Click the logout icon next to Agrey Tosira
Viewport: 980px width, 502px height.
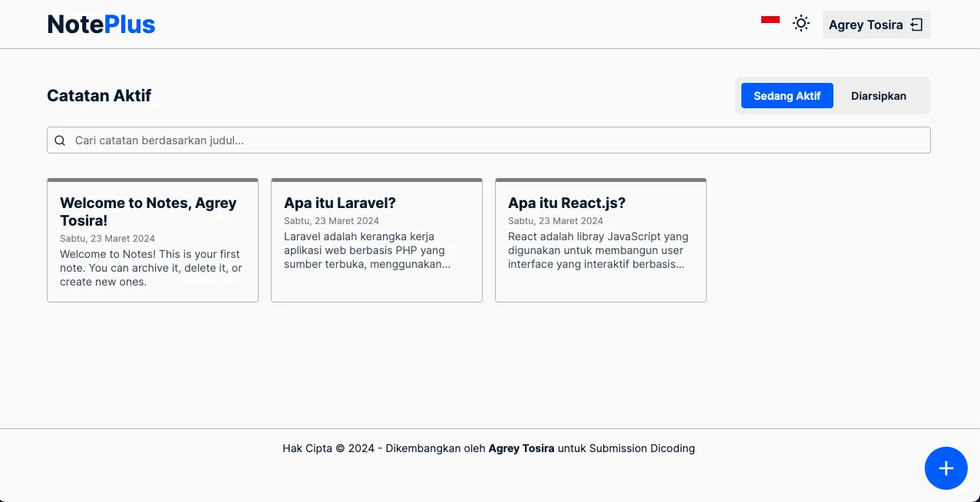(916, 24)
